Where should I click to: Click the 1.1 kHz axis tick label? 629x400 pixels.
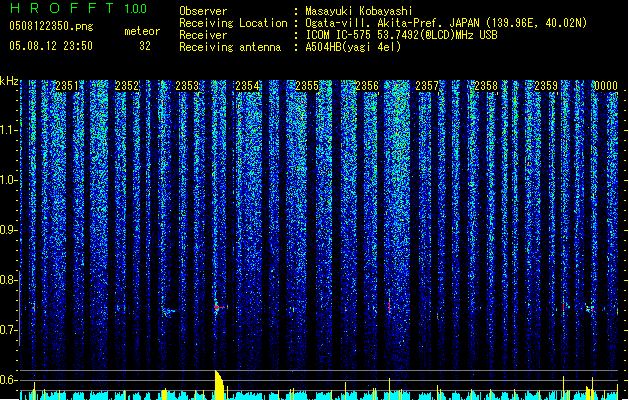(x=8, y=130)
